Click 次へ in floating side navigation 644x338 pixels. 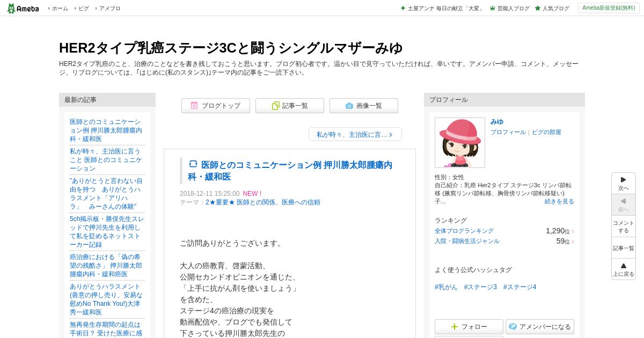(x=624, y=183)
